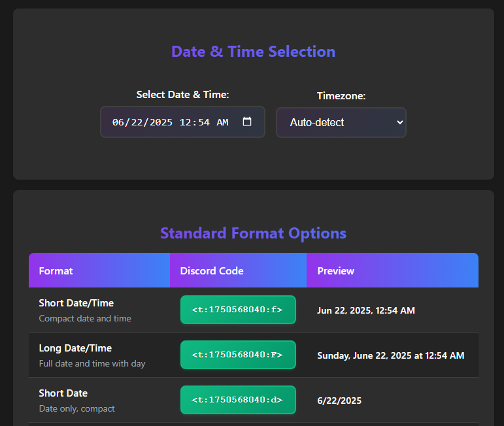Copy the Short Date code ending :d
The image size is (504, 426).
click(x=238, y=400)
